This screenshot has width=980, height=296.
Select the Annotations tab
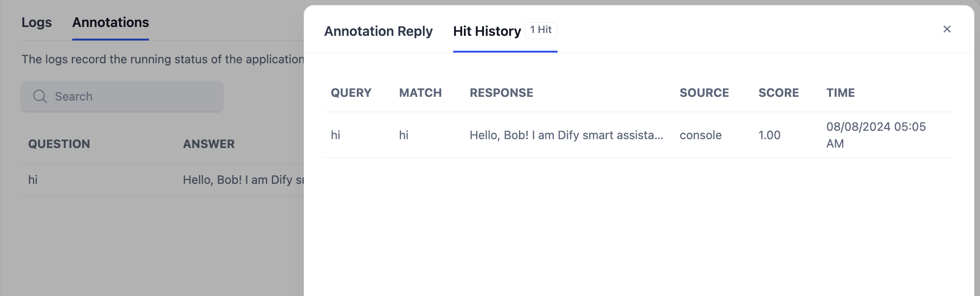[110, 22]
